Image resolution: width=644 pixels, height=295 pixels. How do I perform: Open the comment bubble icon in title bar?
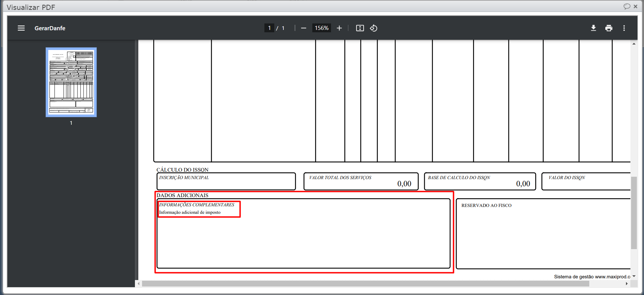click(627, 6)
